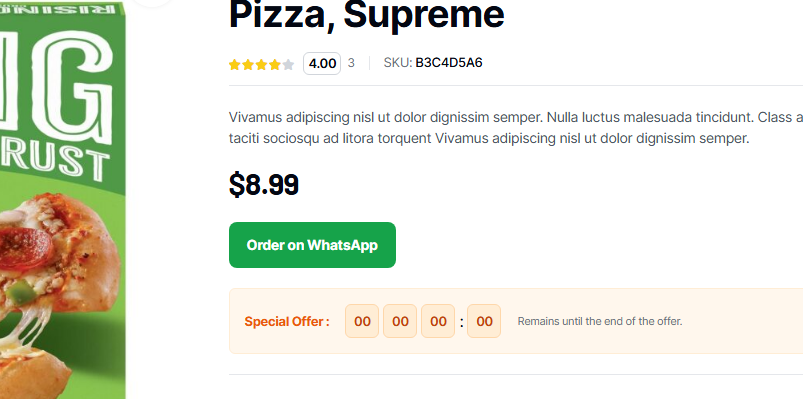Order the pizza on WhatsApp
This screenshot has width=803, height=399.
[x=312, y=245]
